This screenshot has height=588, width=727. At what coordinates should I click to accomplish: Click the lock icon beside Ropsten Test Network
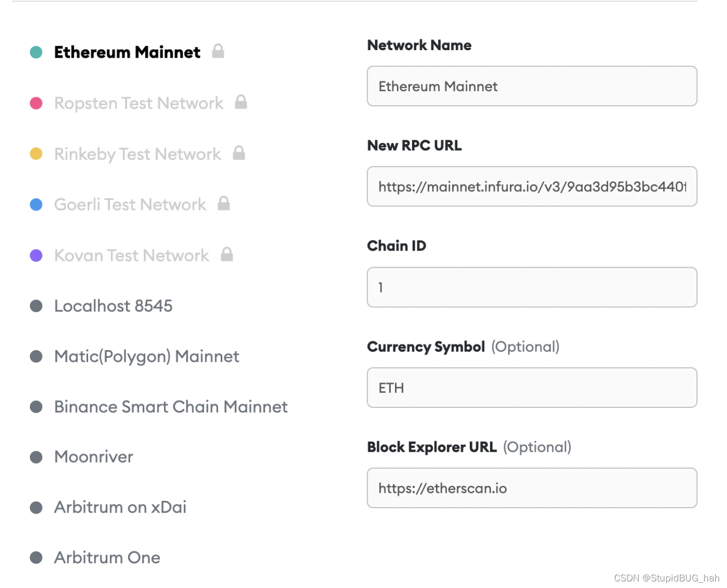[241, 103]
